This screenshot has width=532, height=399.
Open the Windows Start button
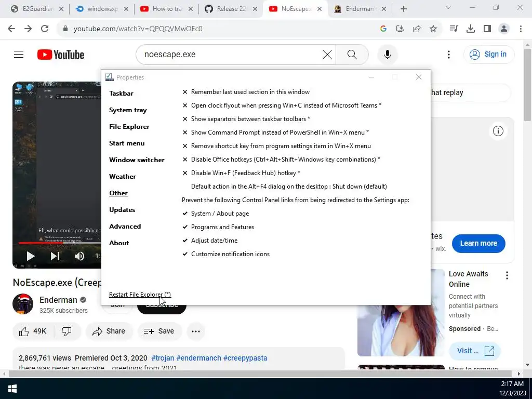(12, 389)
